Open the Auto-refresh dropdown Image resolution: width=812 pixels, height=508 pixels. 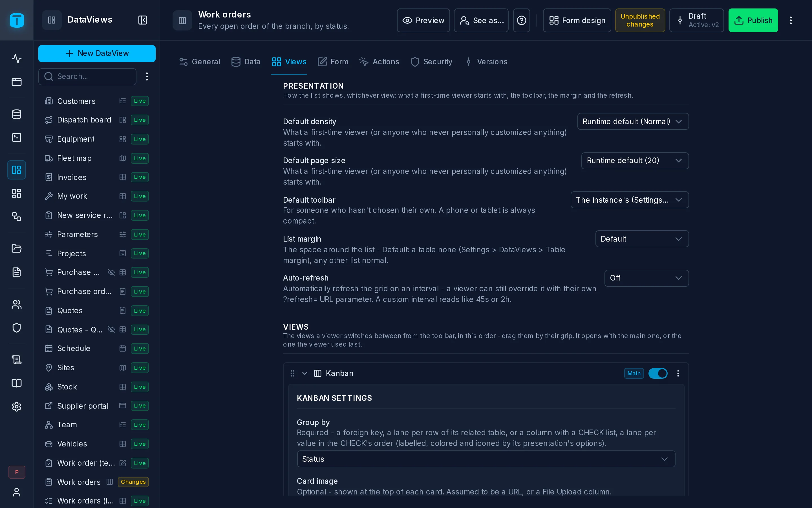coord(646,278)
